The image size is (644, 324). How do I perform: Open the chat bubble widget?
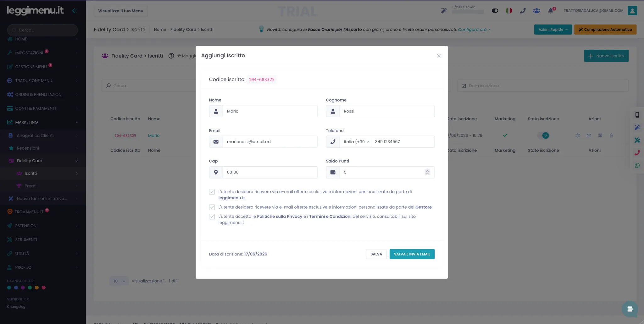[x=630, y=309]
